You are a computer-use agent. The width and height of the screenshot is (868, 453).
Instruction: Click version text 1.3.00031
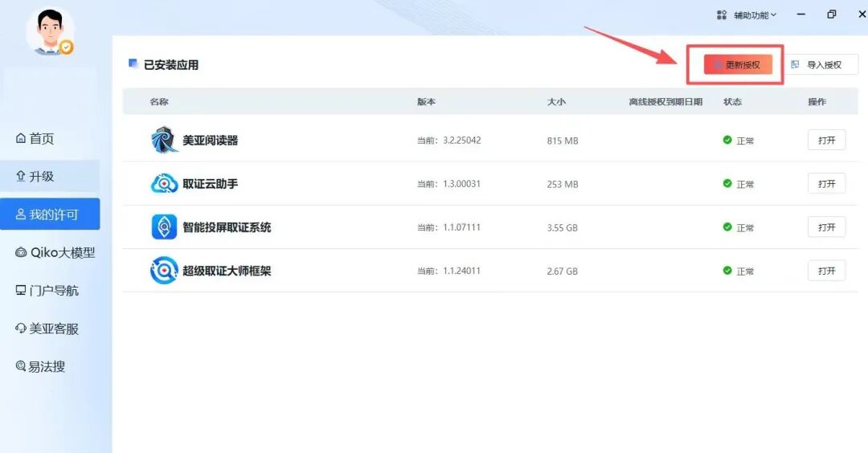coord(461,184)
